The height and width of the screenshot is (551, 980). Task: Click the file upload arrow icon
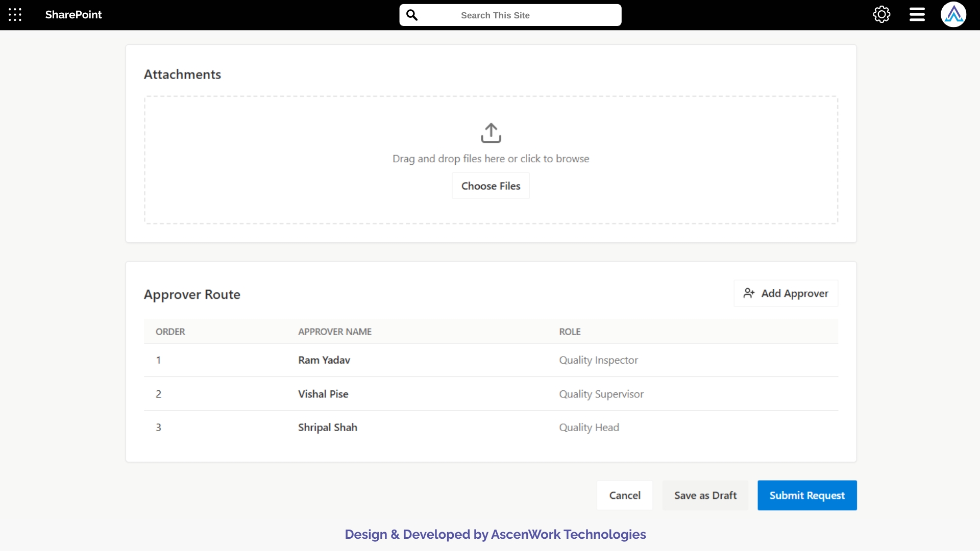[491, 133]
